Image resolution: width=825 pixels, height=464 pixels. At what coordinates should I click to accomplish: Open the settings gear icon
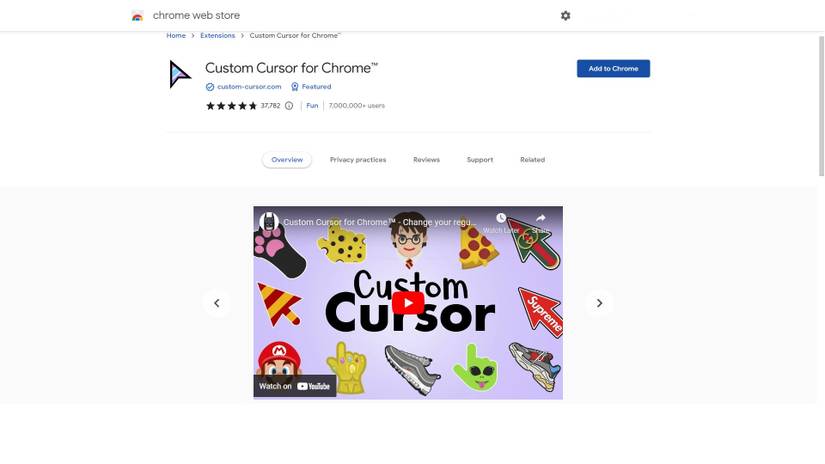(x=565, y=16)
